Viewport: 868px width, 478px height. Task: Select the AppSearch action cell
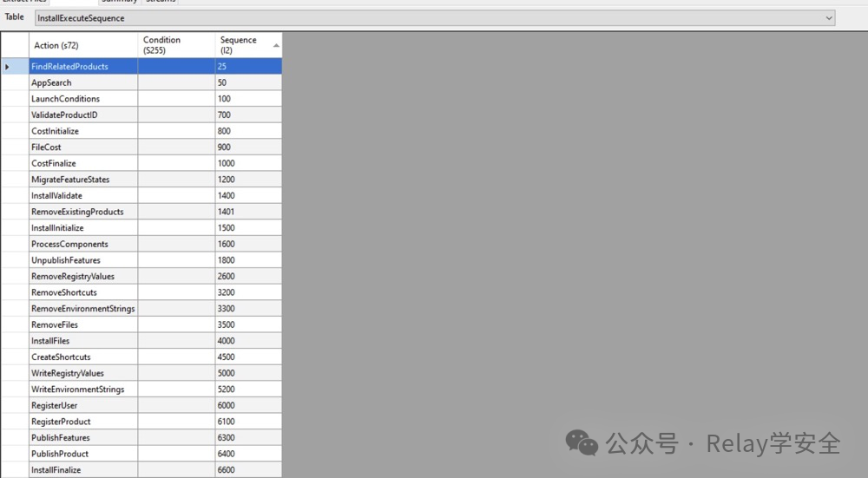[x=83, y=82]
